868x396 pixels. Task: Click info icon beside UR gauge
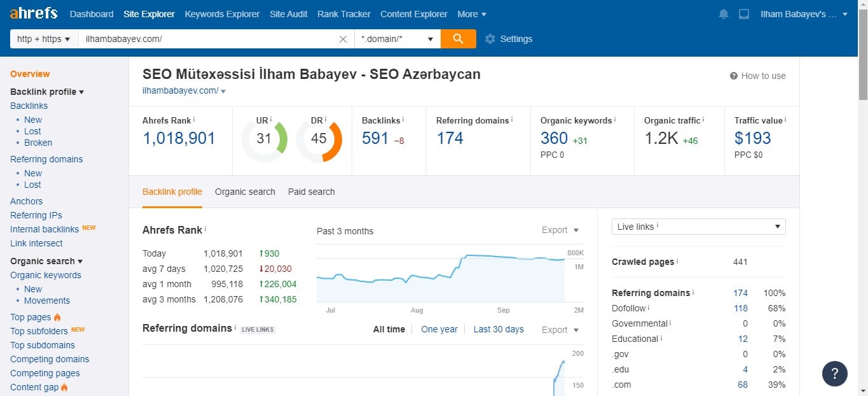click(x=271, y=119)
